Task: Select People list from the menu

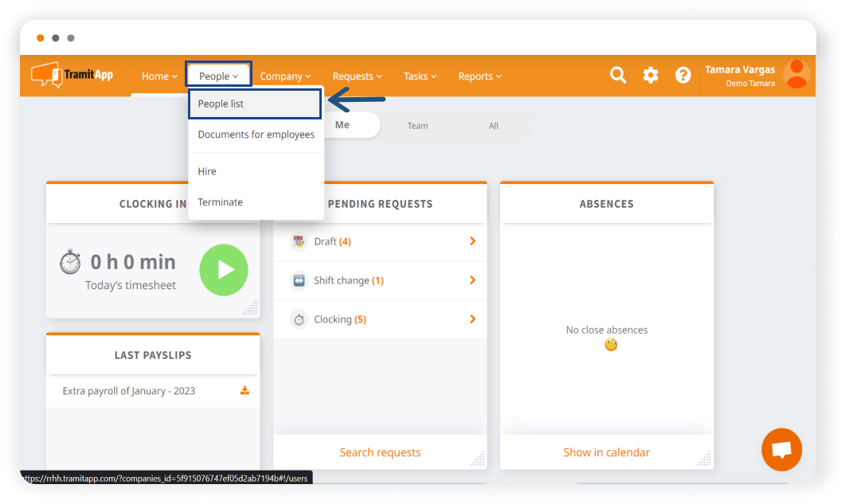Action: [x=221, y=104]
